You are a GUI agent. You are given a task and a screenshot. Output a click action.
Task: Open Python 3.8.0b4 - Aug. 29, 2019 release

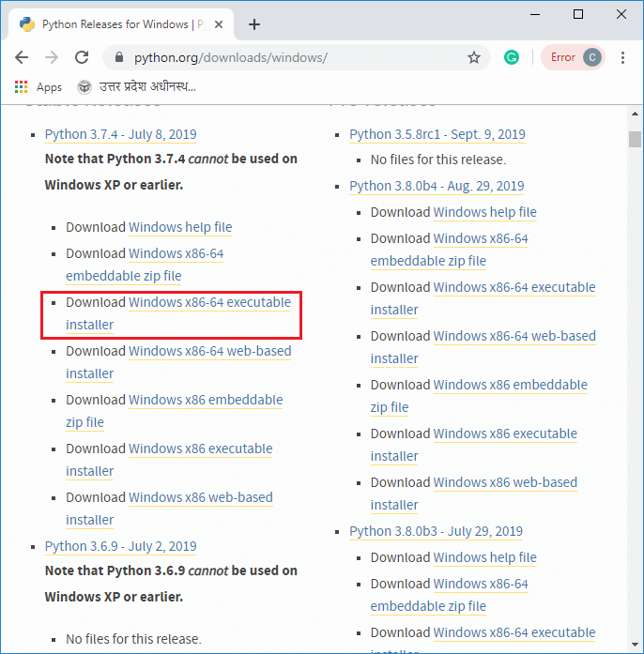(437, 186)
